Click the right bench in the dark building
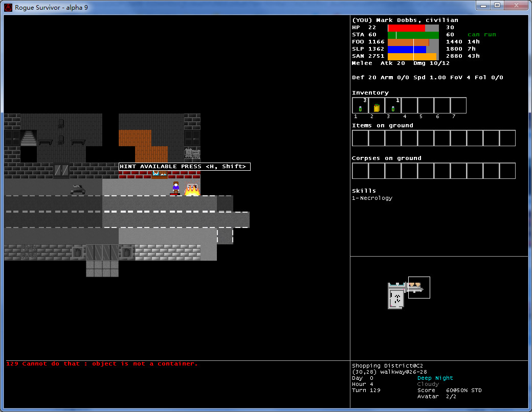The height and width of the screenshot is (412, 532). [x=78, y=142]
